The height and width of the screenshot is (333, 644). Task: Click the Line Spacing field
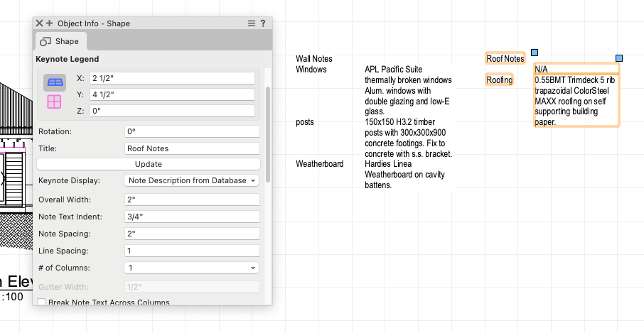pyautogui.click(x=191, y=251)
